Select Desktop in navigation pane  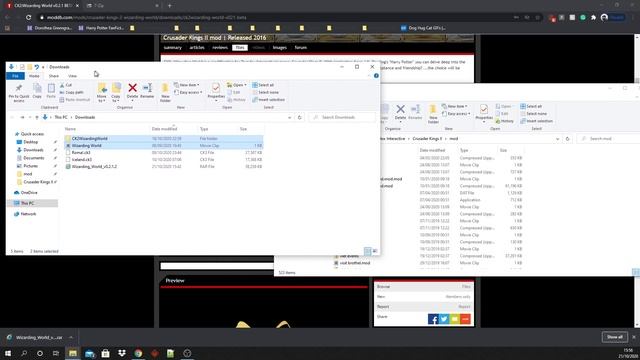31,142
